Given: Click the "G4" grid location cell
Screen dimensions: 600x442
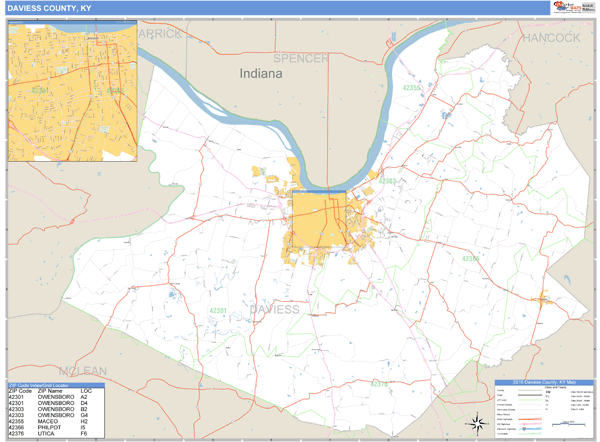Looking at the screenshot, I should click(x=84, y=415).
